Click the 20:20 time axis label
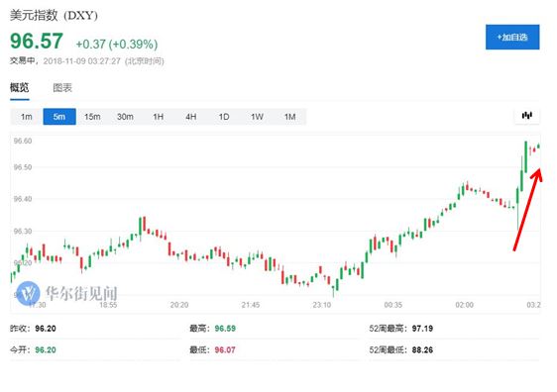Screen dimensions: 557x392 pyautogui.click(x=179, y=305)
